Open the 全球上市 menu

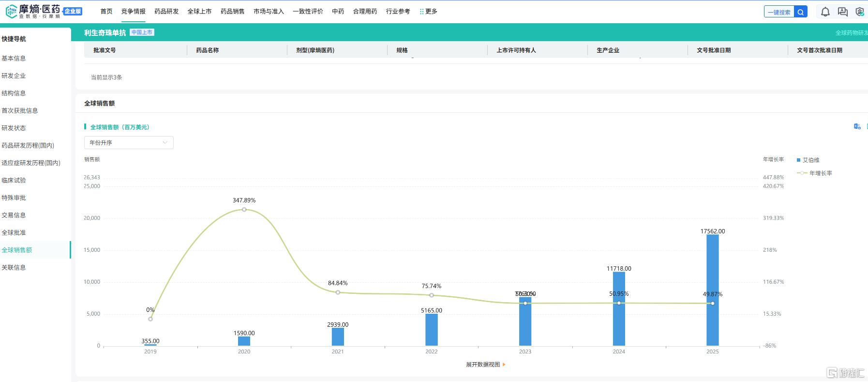(199, 11)
